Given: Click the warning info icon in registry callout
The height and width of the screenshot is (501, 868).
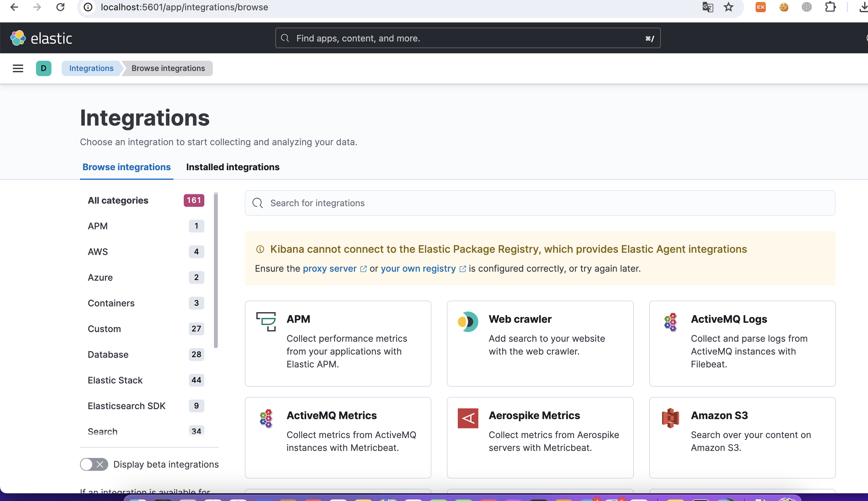Looking at the screenshot, I should (260, 249).
